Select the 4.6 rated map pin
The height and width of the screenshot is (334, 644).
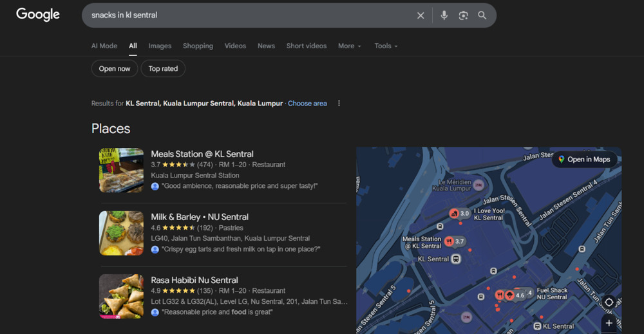pyautogui.click(x=515, y=295)
